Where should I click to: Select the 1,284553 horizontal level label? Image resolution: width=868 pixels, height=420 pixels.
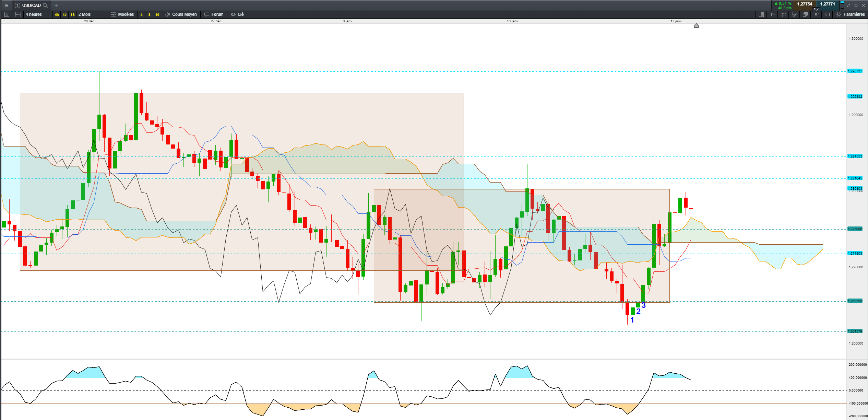point(855,156)
